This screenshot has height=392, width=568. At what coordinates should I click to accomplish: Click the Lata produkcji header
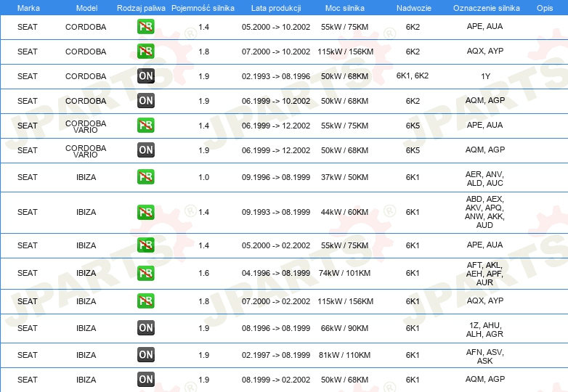pos(276,8)
